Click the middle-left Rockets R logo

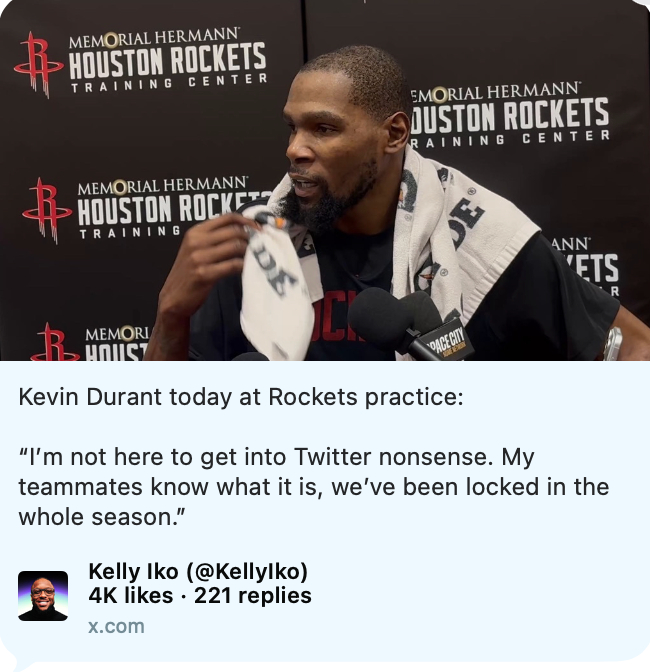pyautogui.click(x=47, y=211)
